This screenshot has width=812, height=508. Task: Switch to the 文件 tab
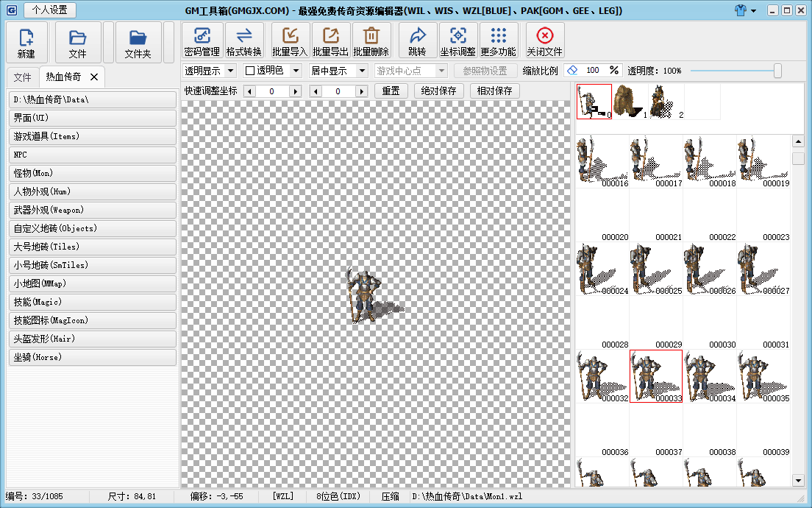click(22, 76)
